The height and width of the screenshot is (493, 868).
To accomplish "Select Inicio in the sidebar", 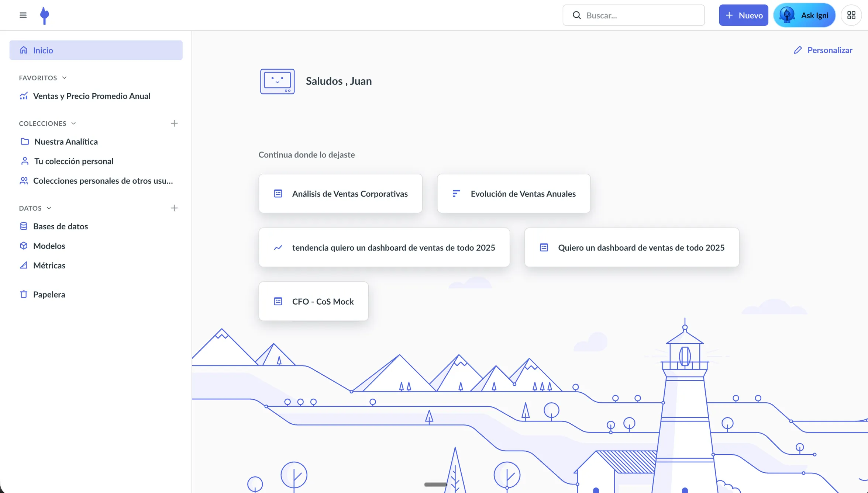I will point(96,50).
